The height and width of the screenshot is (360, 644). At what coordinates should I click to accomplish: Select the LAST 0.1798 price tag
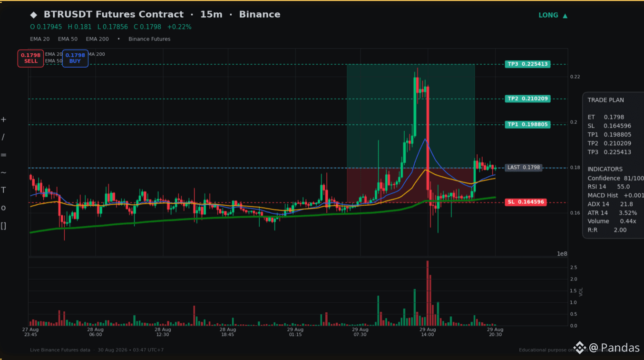coord(523,168)
